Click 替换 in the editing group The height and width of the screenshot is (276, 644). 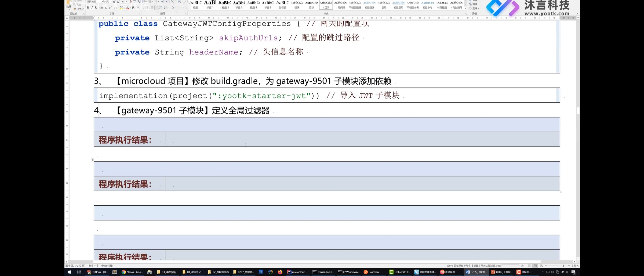tap(473, 4)
